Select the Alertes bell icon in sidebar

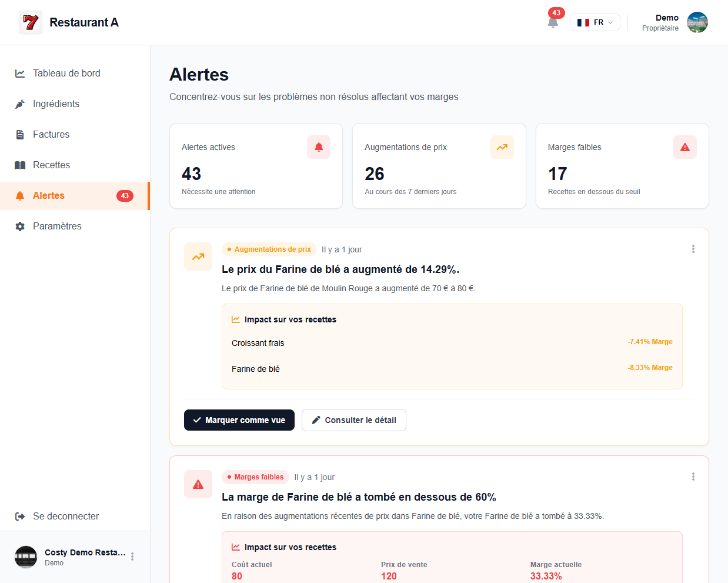(x=18, y=195)
